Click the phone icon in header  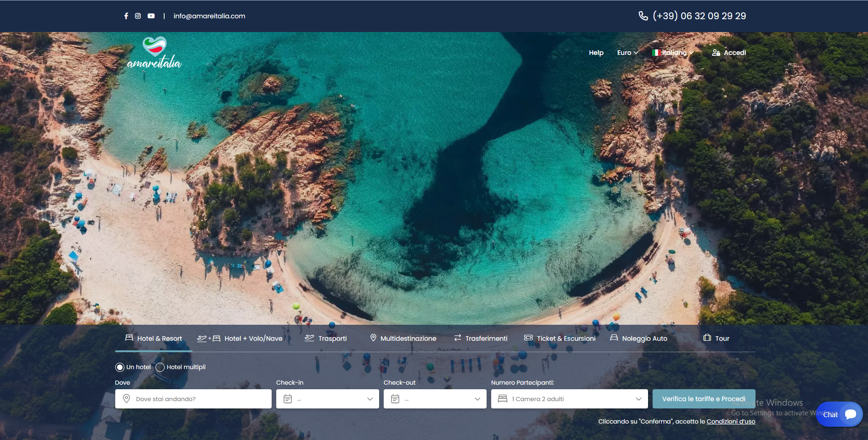coord(643,16)
